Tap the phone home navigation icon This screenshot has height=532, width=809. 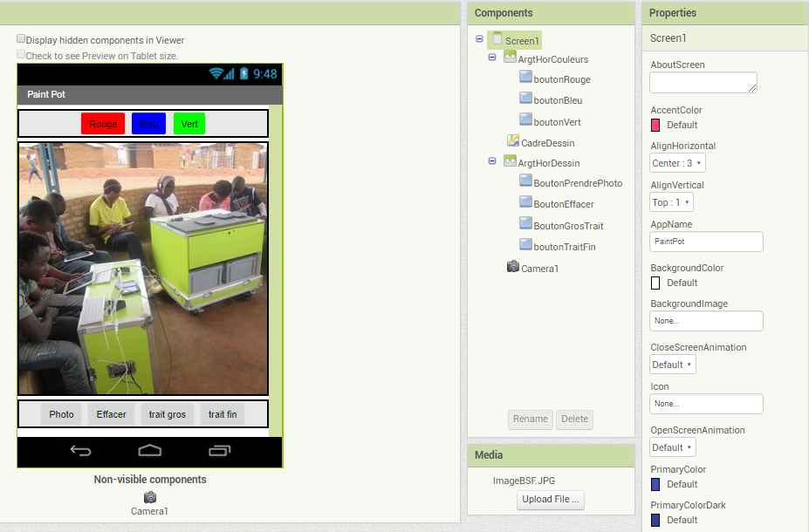(149, 451)
